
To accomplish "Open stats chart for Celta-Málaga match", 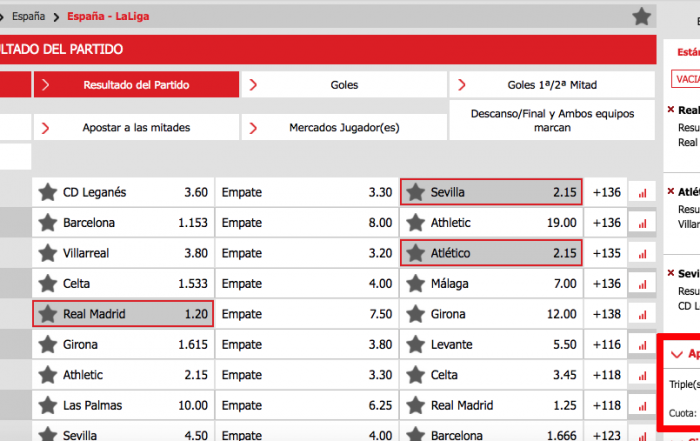I will tap(642, 284).
